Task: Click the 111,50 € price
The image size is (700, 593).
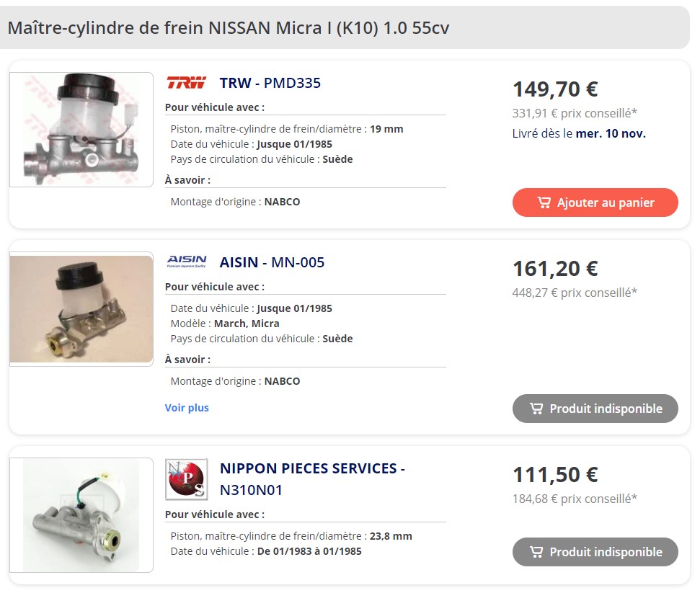Action: pyautogui.click(x=555, y=474)
